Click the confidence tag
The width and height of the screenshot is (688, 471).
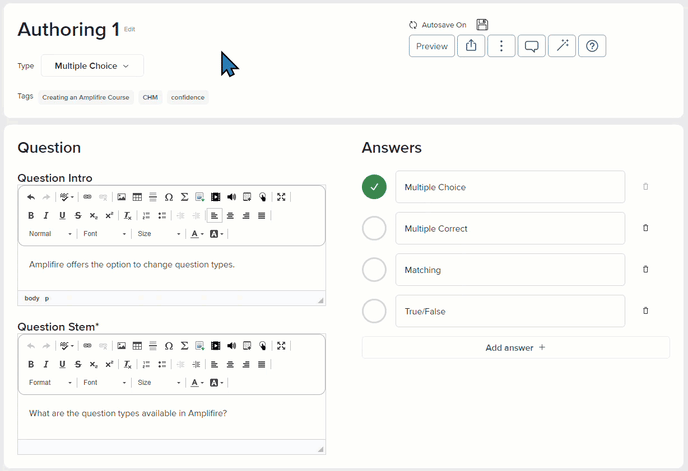tap(188, 97)
